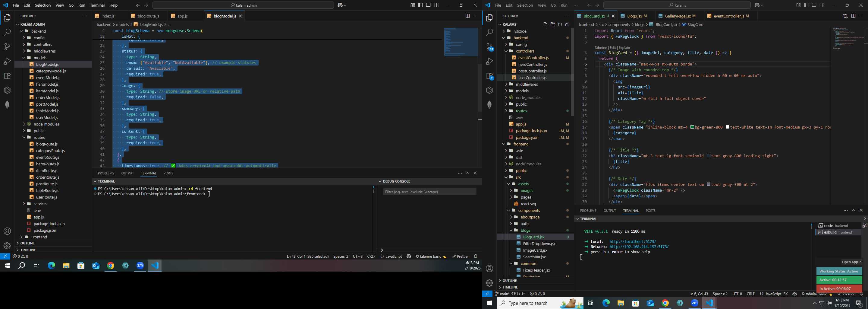
Task: Toggle secondary sidebar in Kalams title bar
Action: tap(822, 5)
